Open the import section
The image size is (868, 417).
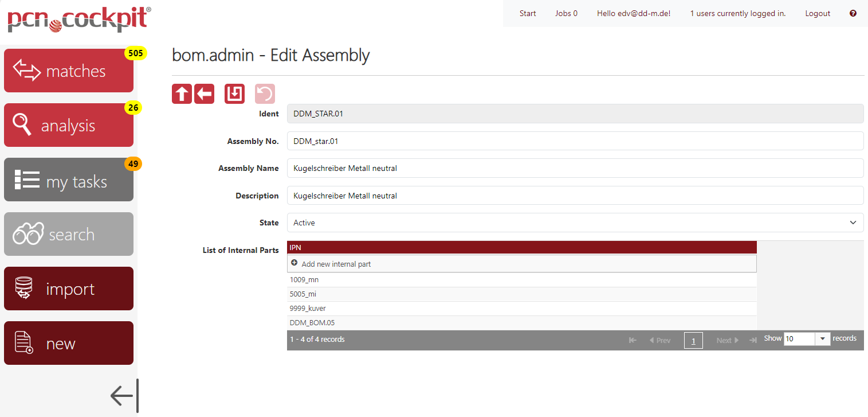tap(69, 289)
